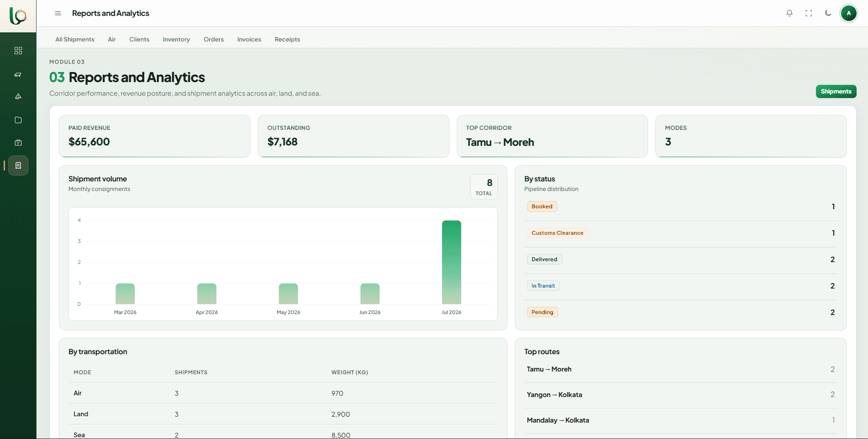Click the Reports and Analytics header title
868x439 pixels.
click(110, 13)
